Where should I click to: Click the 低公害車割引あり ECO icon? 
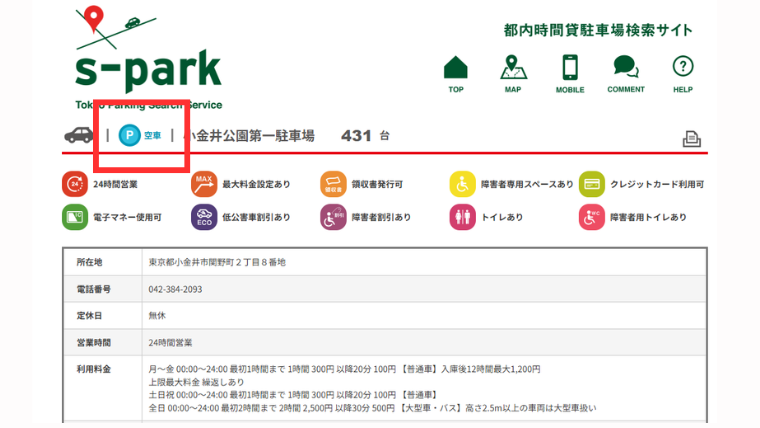pos(204,216)
